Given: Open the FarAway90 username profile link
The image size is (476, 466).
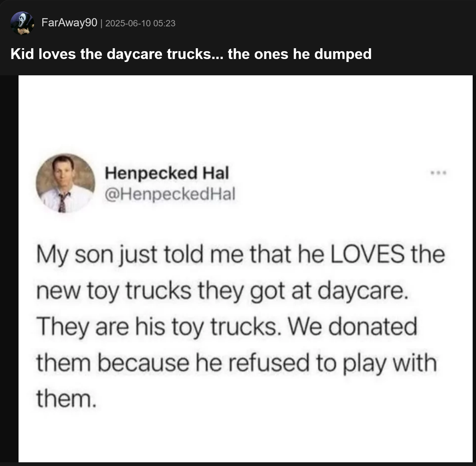Looking at the screenshot, I should pos(69,23).
